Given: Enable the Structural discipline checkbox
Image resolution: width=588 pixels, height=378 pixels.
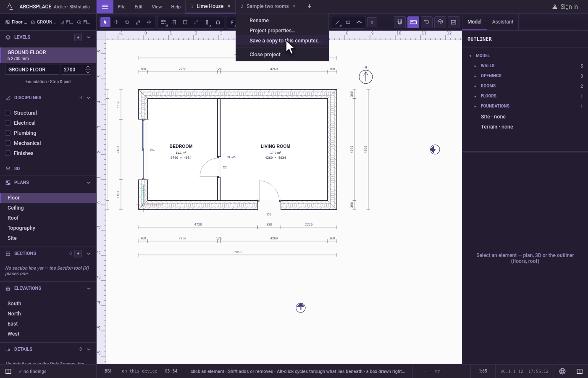Looking at the screenshot, I should (x=8, y=113).
